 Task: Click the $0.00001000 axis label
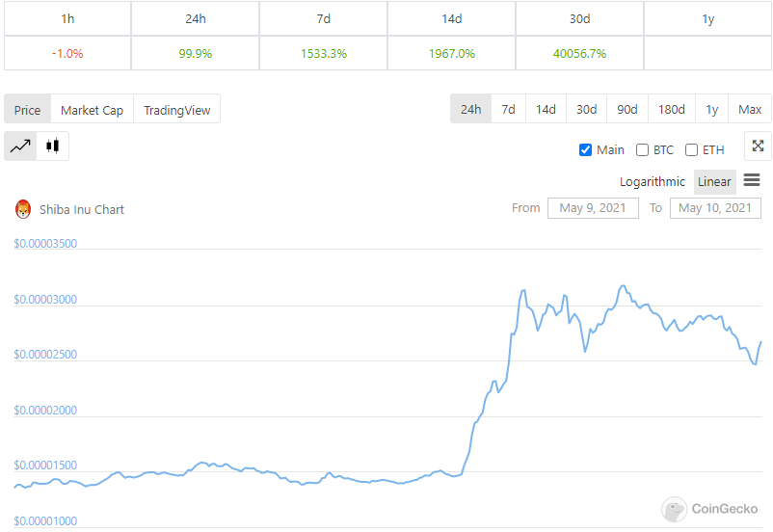point(45,521)
